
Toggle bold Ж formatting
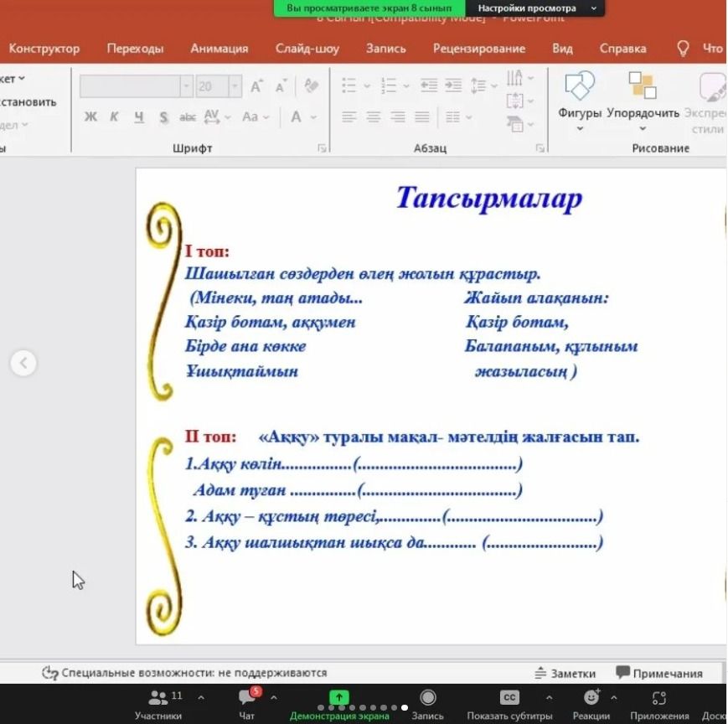90,117
